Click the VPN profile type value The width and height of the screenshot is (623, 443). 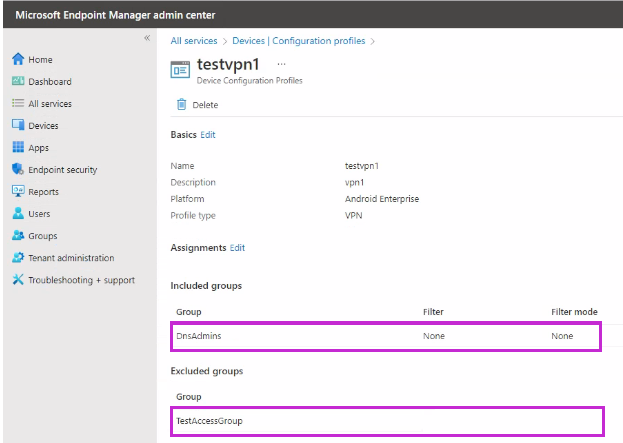click(353, 215)
